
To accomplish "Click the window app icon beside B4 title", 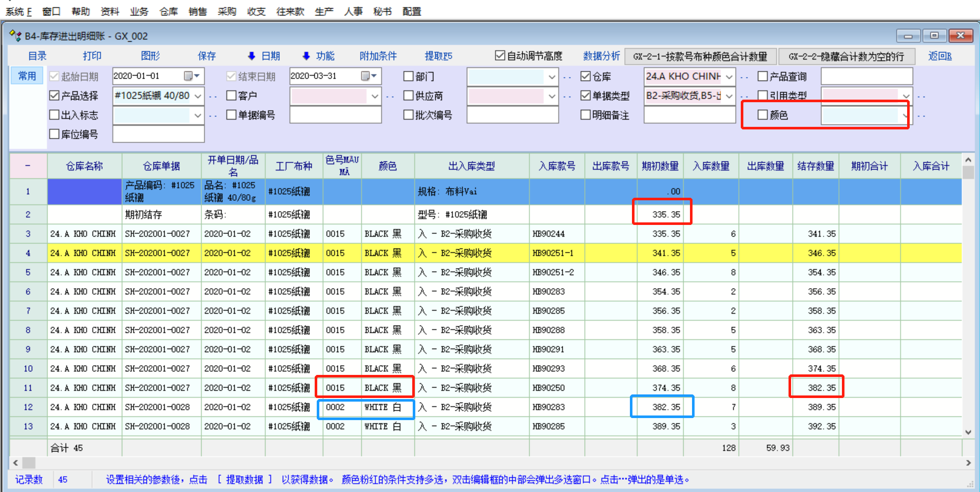I will pos(15,36).
